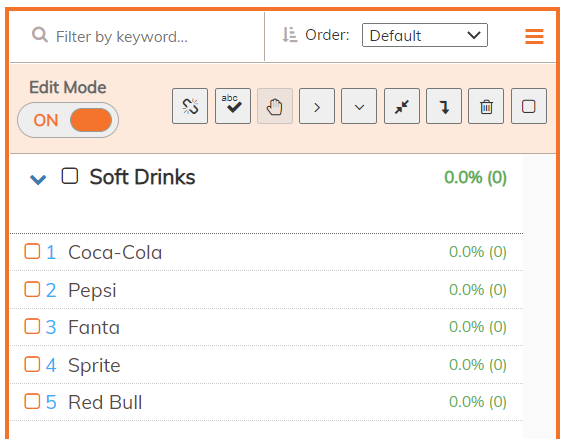Click the trash delete icon
Screen dimensions: 565x439
pyautogui.click(x=486, y=106)
